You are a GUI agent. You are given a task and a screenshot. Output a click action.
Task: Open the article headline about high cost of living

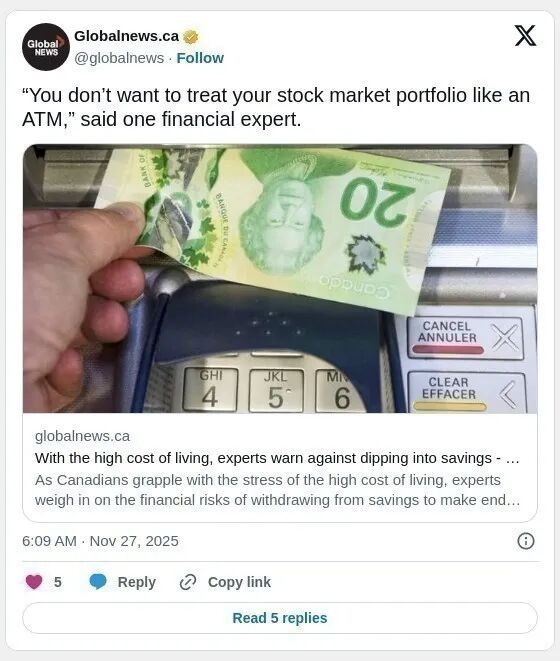[x=277, y=458]
